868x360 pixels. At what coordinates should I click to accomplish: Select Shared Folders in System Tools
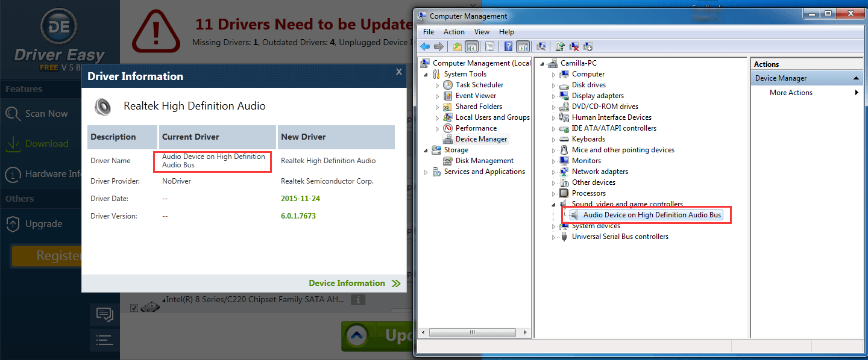479,107
